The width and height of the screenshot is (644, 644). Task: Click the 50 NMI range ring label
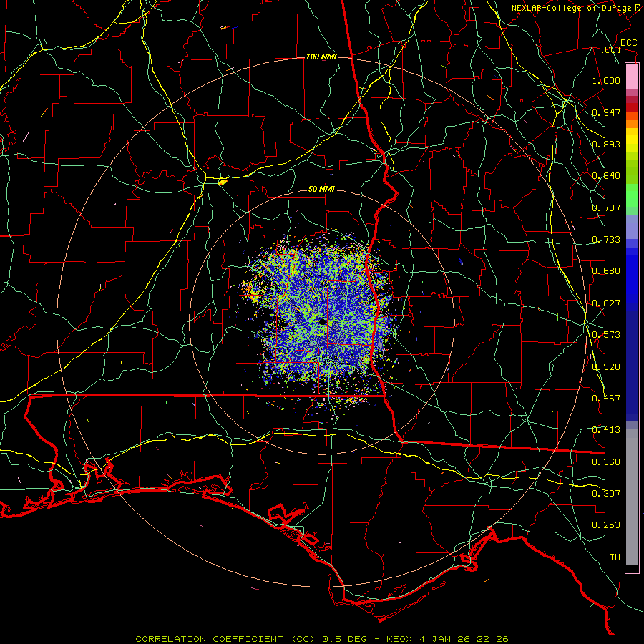pos(321,190)
